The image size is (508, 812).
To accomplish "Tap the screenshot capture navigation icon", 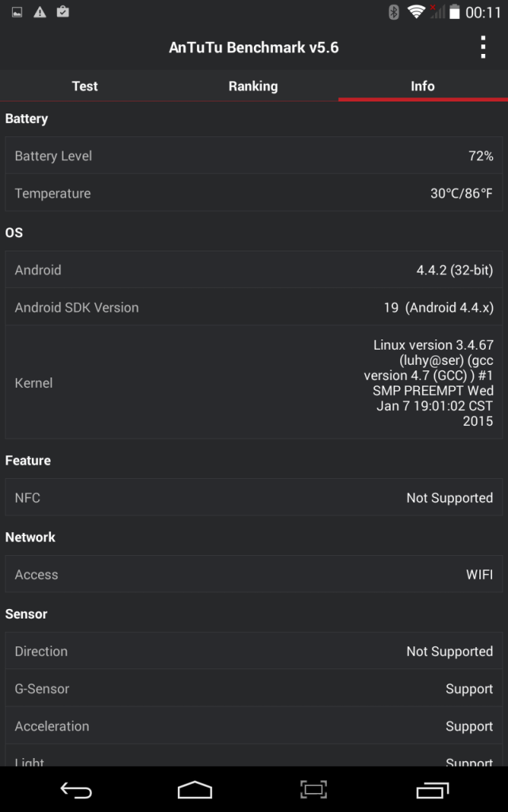I will 314,790.
